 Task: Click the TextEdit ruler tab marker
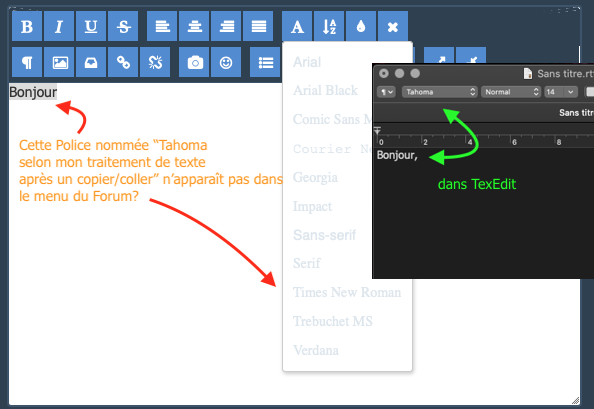377,131
